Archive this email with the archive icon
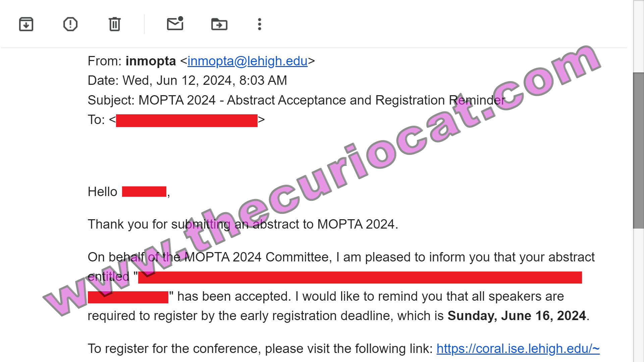 pyautogui.click(x=26, y=24)
